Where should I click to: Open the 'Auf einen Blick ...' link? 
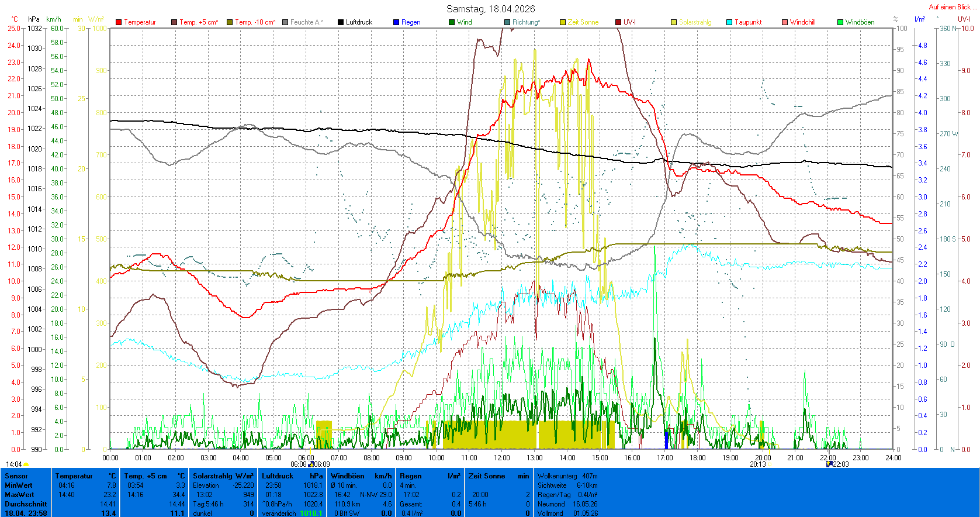coord(953,7)
